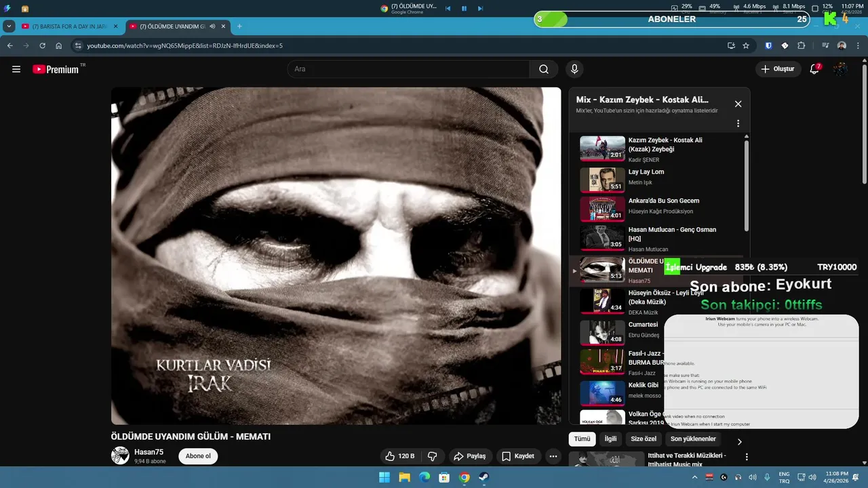This screenshot has width=868, height=488.
Task: Play Lay Lay Lom by Metin Işık
Action: pos(658,180)
